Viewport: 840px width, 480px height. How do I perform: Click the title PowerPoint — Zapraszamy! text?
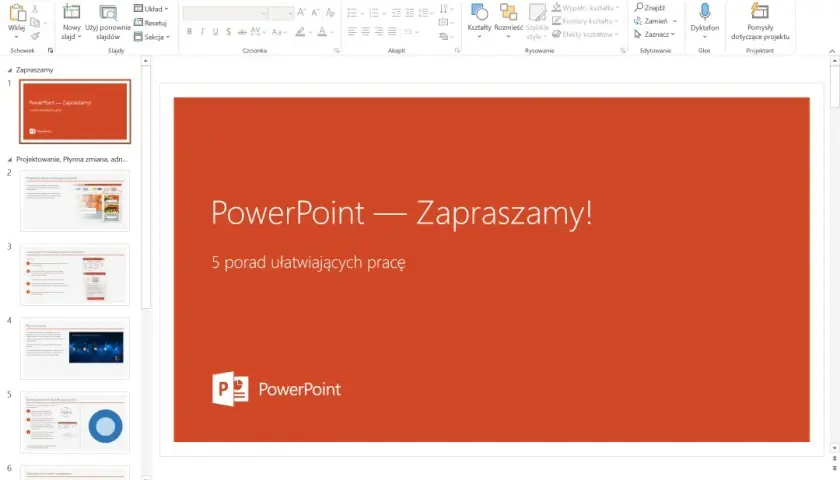point(402,213)
